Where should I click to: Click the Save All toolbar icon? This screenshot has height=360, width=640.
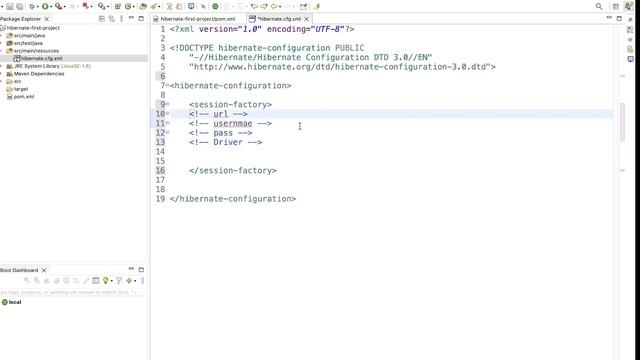pos(19,7)
